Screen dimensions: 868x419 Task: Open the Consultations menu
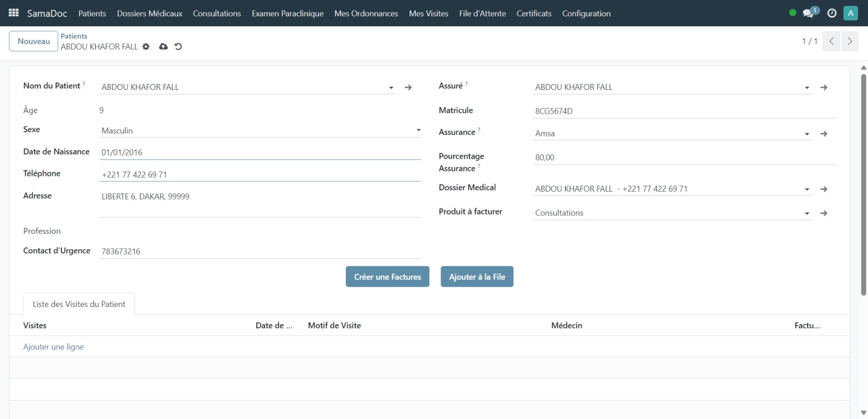[217, 13]
